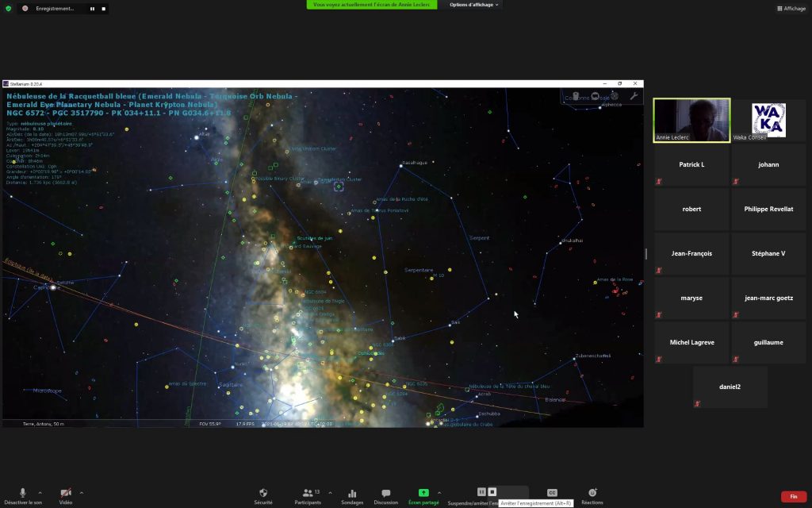Screen dimensions: 812x508
Task: Click the red recording indicator dot
Action: (x=25, y=9)
